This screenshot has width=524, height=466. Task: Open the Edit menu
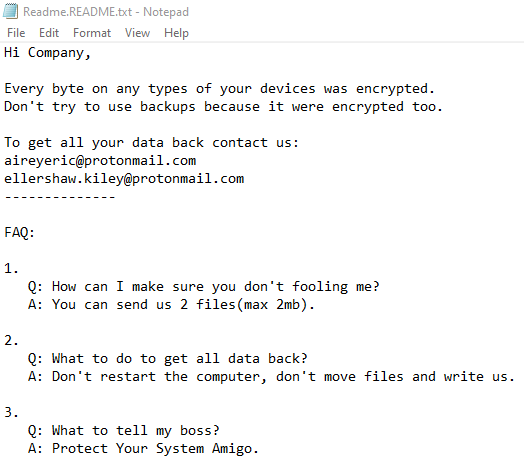pyautogui.click(x=49, y=33)
